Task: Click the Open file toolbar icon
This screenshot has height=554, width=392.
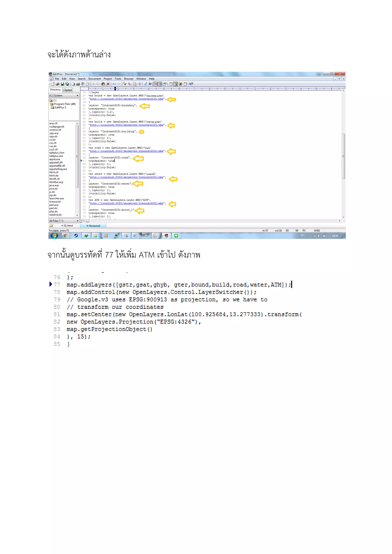Action: coord(57,84)
